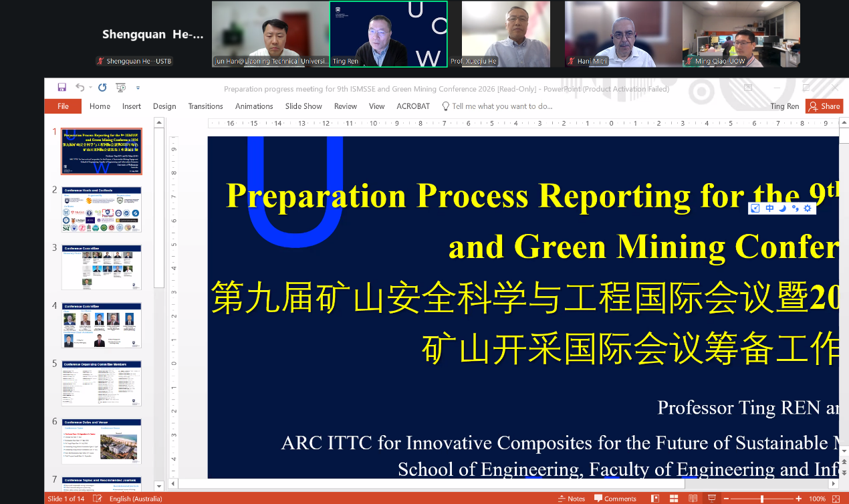This screenshot has width=849, height=504.
Task: Open Customize Quick Access Toolbar dropdown
Action: click(x=138, y=88)
